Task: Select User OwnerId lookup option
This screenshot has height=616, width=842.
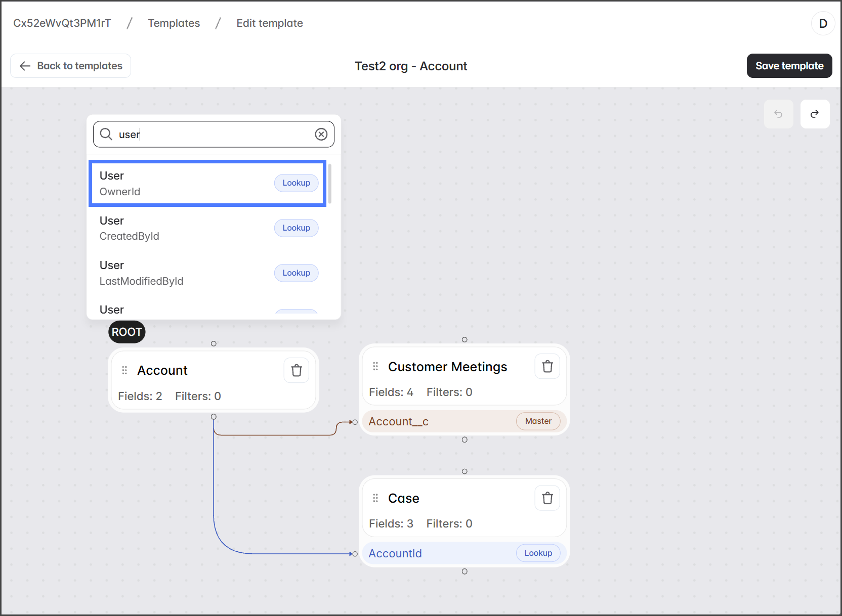Action: click(207, 183)
